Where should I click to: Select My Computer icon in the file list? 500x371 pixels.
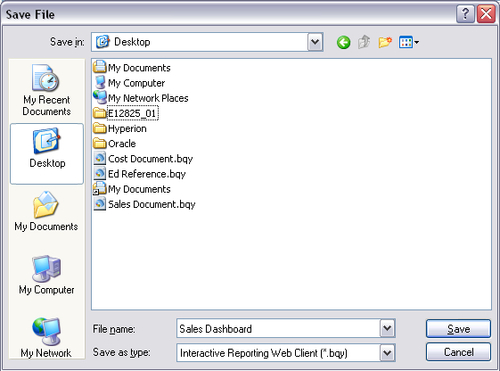point(100,82)
